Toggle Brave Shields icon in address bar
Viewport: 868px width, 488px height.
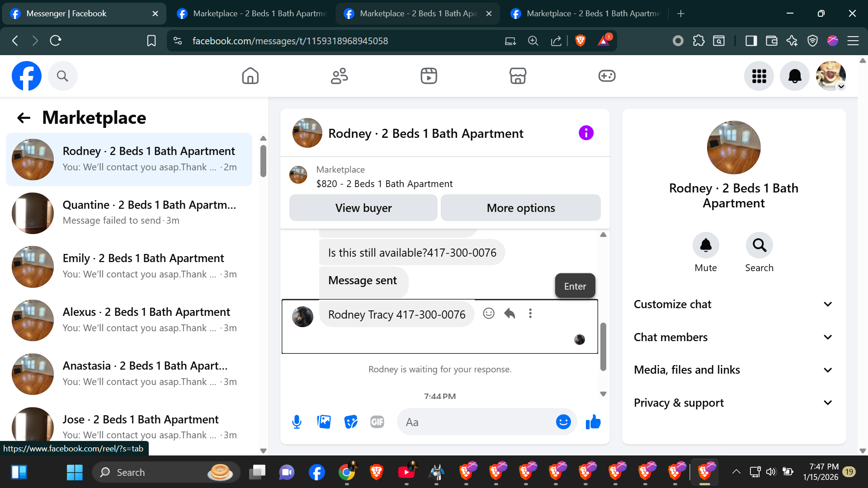580,41
